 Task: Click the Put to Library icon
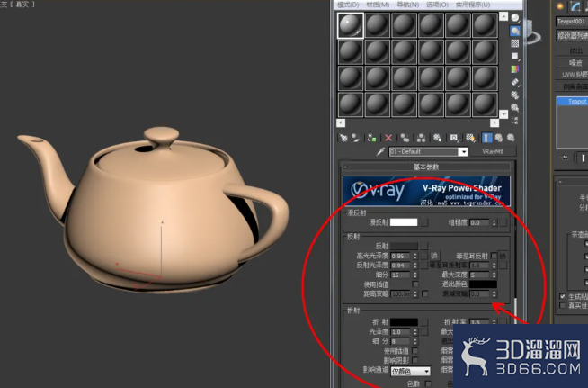(437, 138)
